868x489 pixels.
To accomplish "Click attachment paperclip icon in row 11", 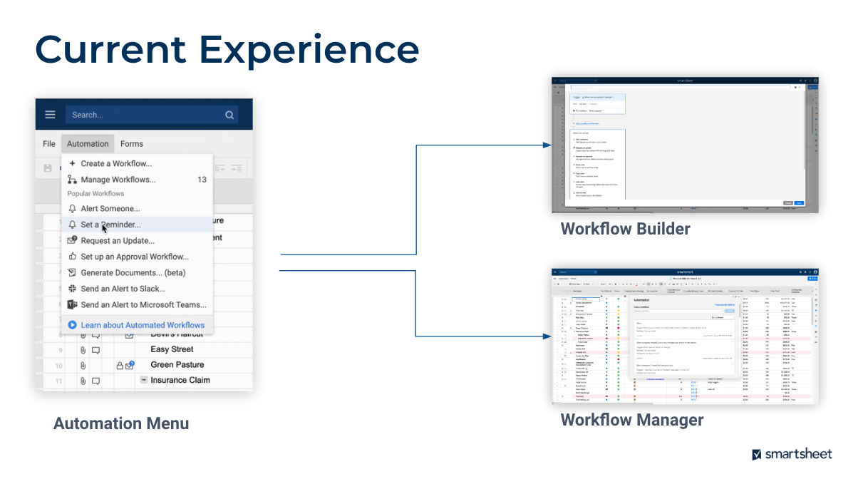I will click(x=83, y=381).
